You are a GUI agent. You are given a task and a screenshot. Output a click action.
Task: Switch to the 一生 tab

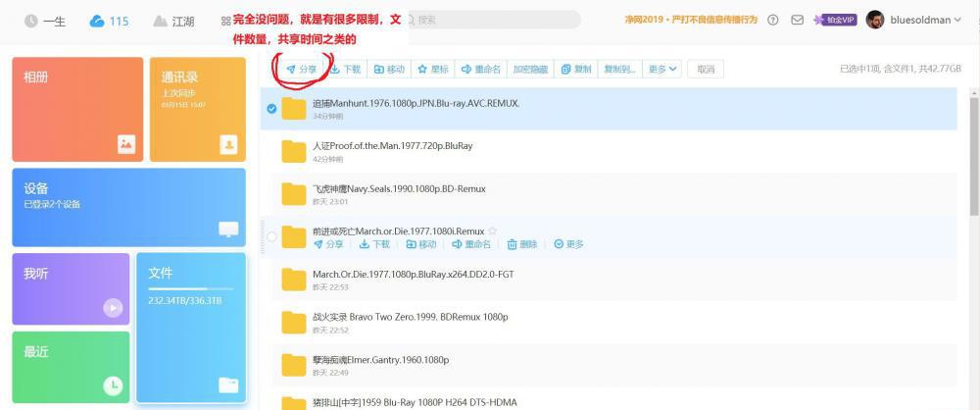(x=45, y=22)
